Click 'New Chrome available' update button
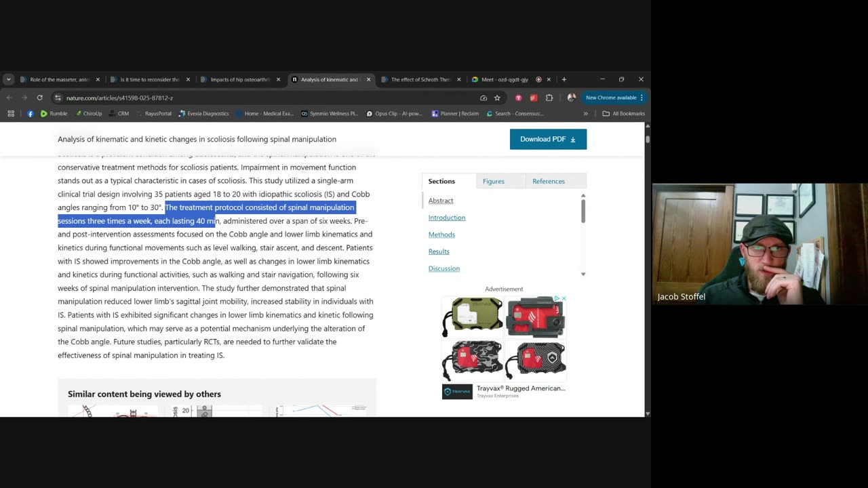 (614, 98)
